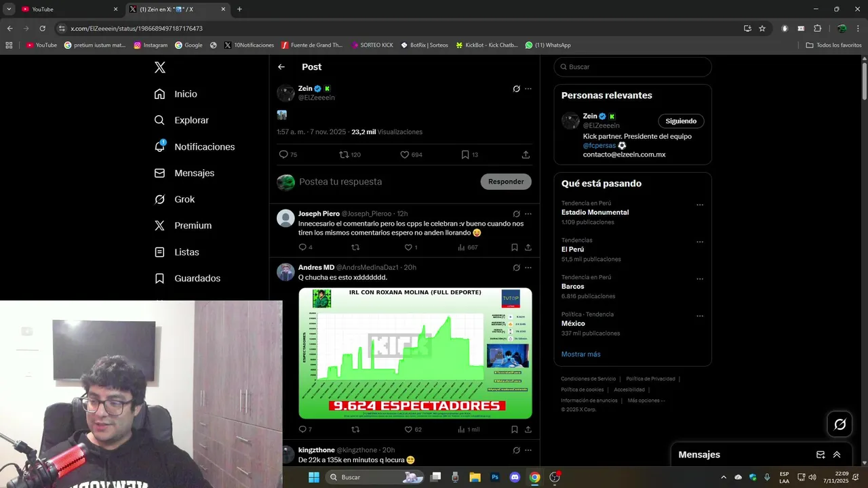
Task: Open Notificaciones in sidebar
Action: [x=195, y=146]
